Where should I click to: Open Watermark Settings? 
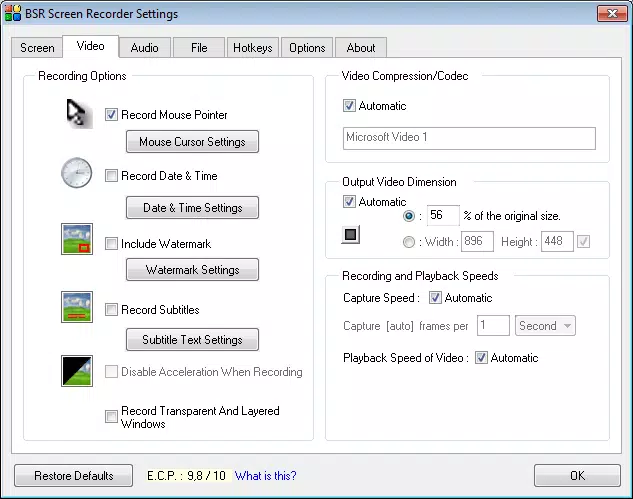pos(192,269)
